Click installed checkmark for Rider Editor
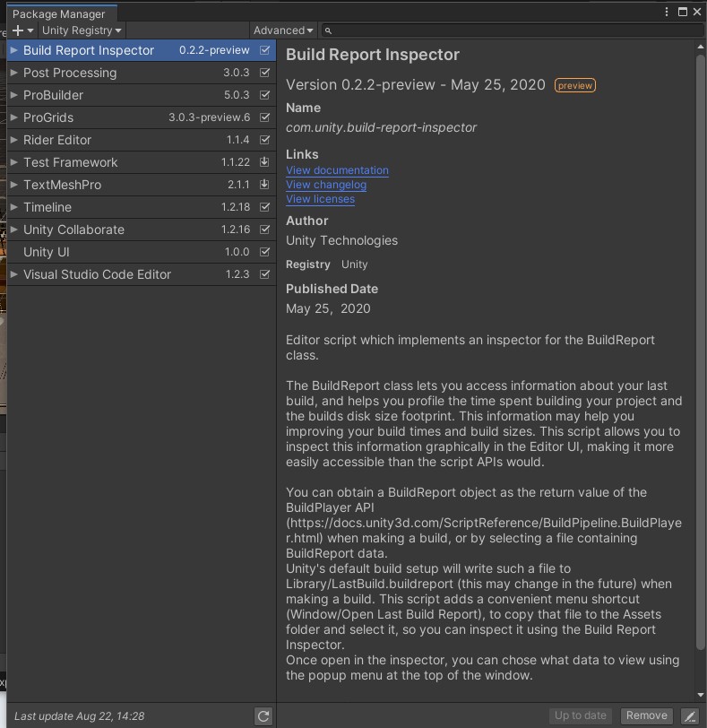 (x=264, y=140)
